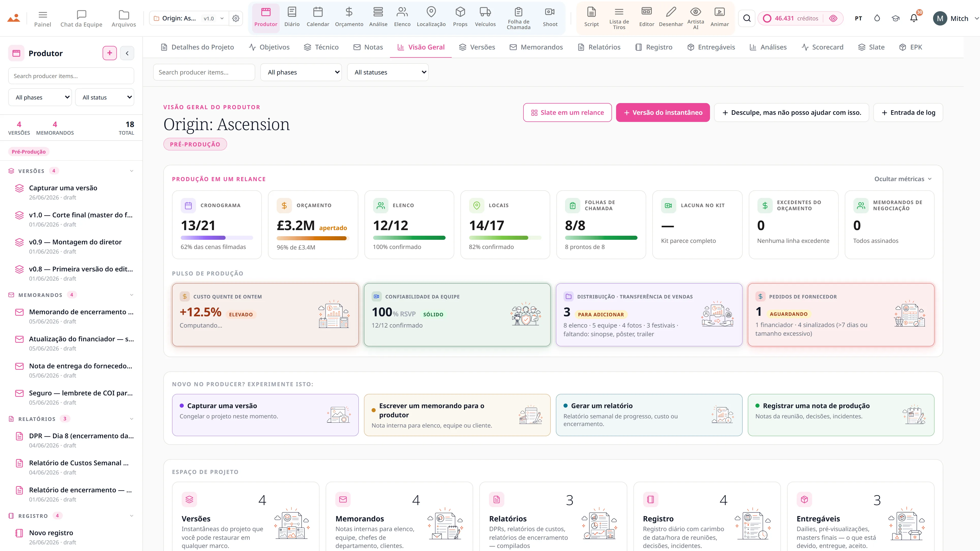Open sidebar All phases dropdown
980x551 pixels.
(x=40, y=97)
